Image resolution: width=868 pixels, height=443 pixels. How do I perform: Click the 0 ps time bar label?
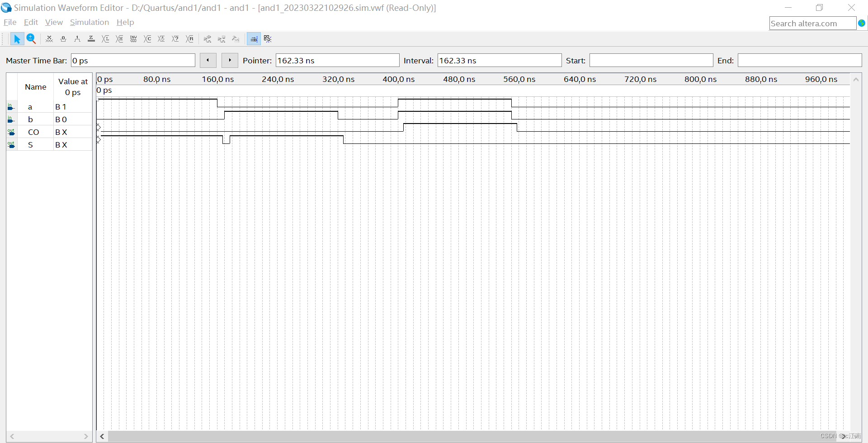click(104, 90)
